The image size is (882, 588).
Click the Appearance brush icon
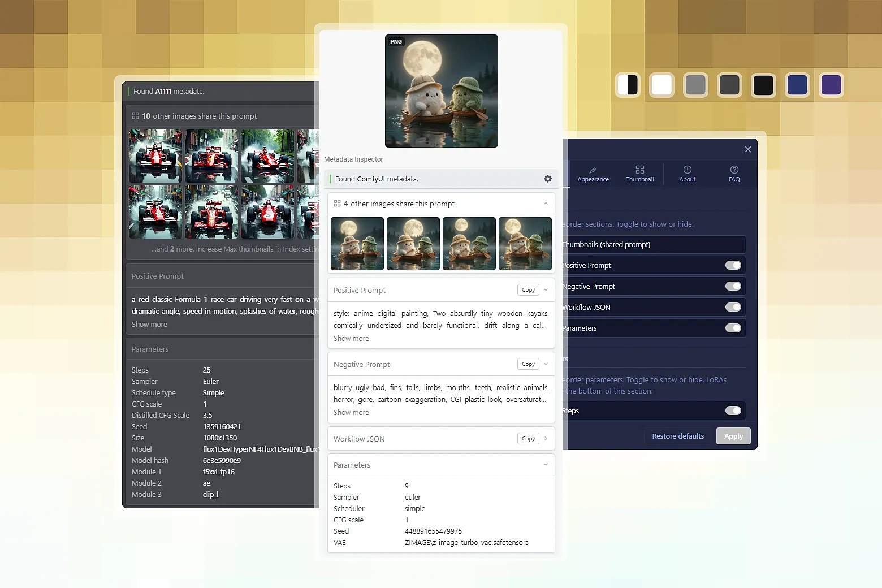[593, 170]
